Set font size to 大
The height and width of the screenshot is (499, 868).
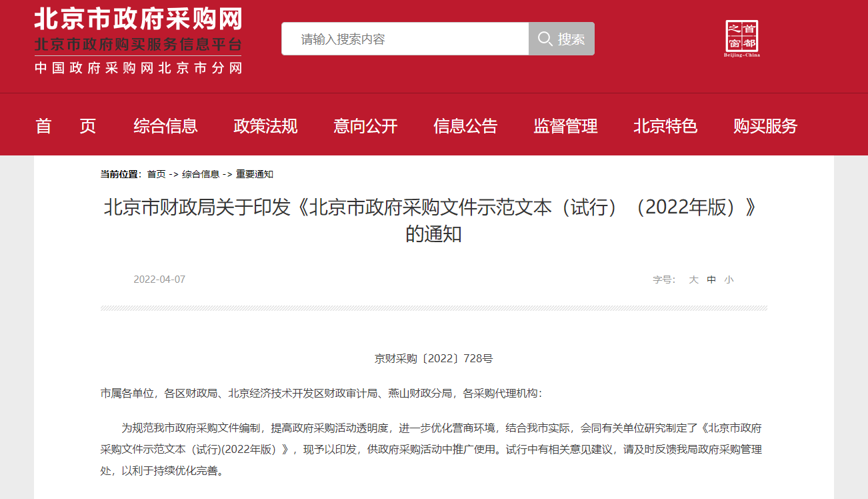click(x=693, y=280)
